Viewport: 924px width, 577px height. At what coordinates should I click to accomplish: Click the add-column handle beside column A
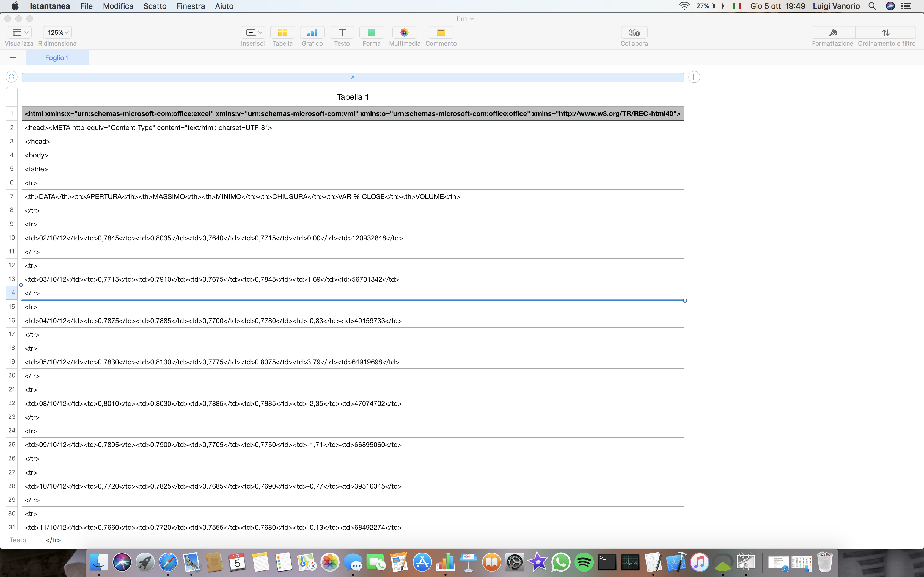(694, 77)
